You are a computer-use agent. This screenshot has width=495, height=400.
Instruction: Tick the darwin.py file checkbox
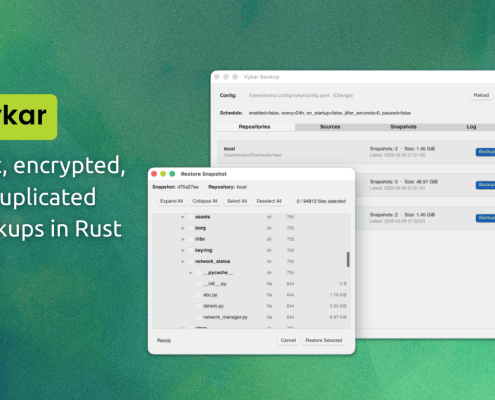tap(199, 306)
